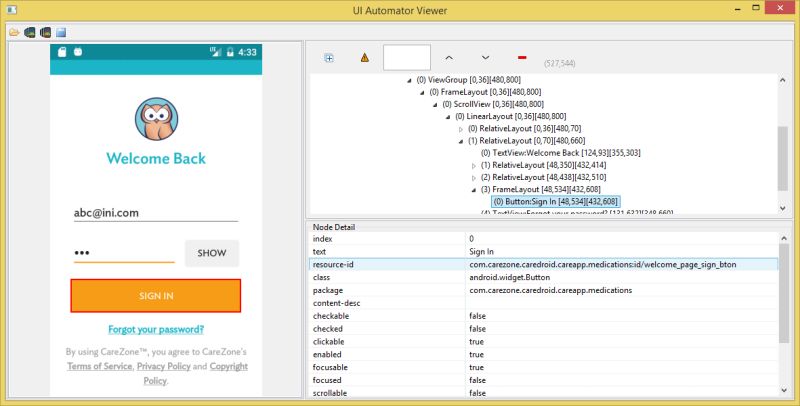This screenshot has height=406, width=800.
Task: Select the scrollable row in Node Detail
Action: pyautogui.click(x=543, y=393)
